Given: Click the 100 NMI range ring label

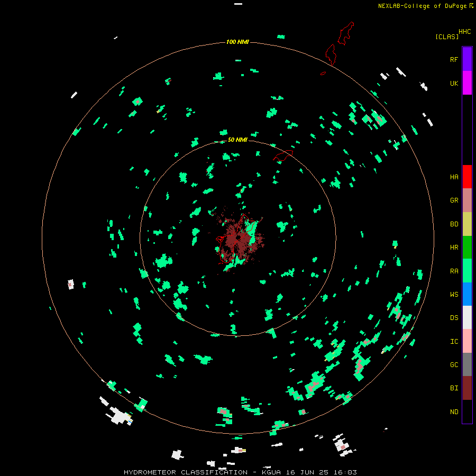Looking at the screenshot, I should click(237, 42).
